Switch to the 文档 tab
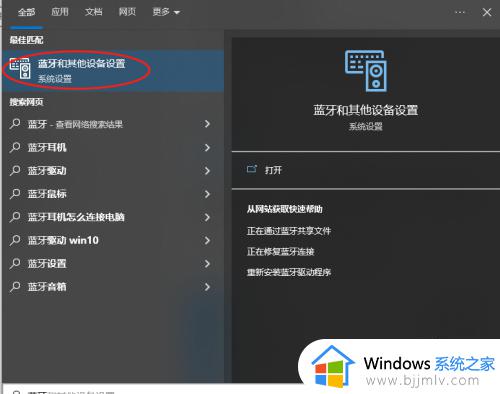This screenshot has width=500, height=394. click(x=94, y=12)
